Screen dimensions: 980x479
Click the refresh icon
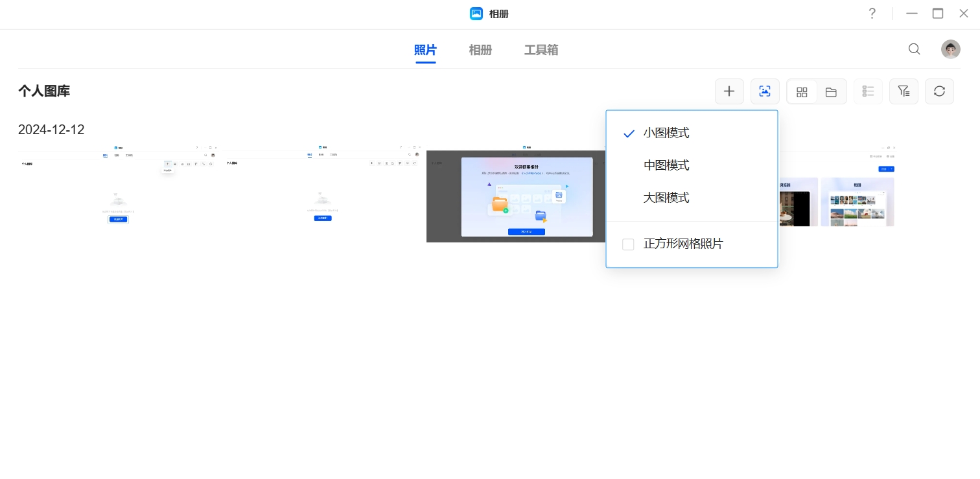(x=939, y=91)
